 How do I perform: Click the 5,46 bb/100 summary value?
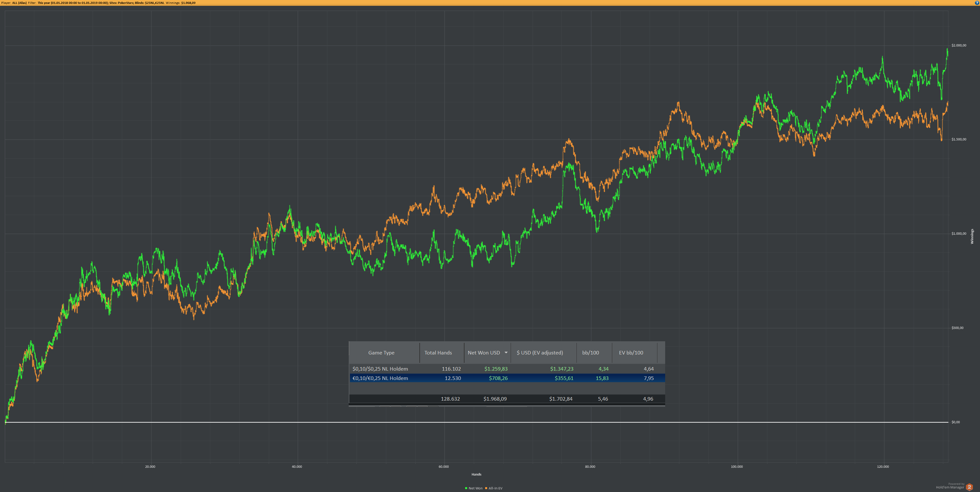pyautogui.click(x=603, y=399)
